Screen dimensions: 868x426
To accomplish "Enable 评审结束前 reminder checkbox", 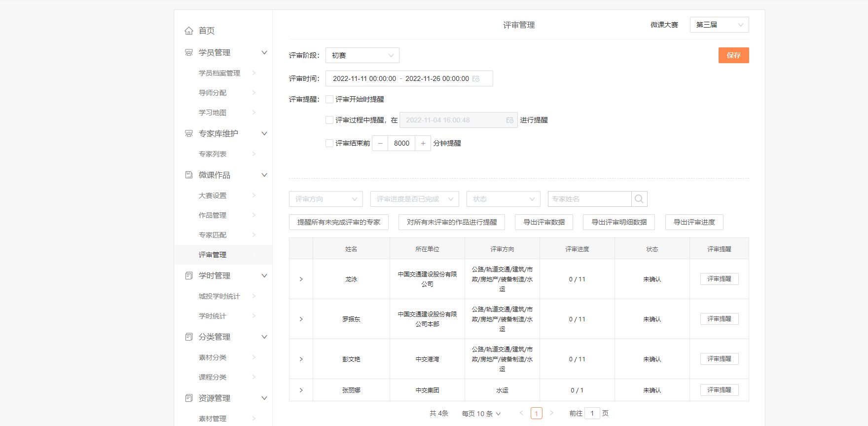I will click(329, 143).
